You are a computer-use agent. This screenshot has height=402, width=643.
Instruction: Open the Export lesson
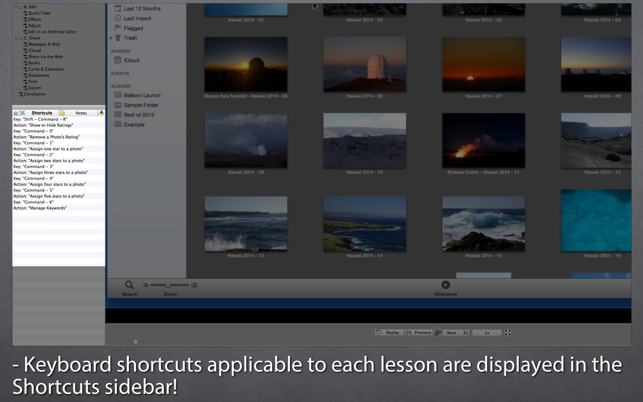(x=32, y=88)
